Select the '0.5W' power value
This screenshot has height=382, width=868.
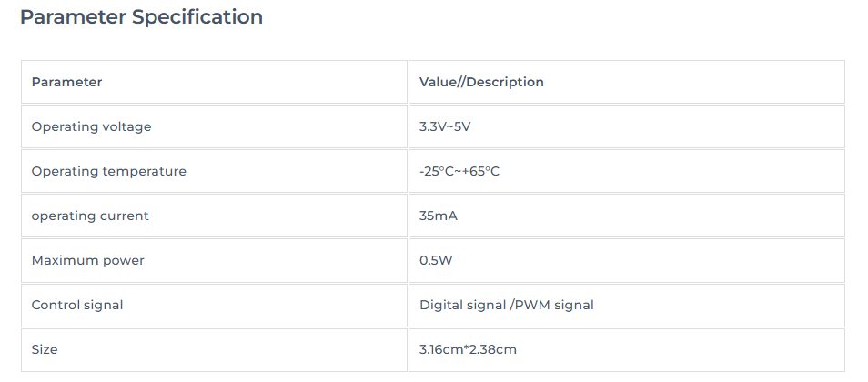(436, 260)
